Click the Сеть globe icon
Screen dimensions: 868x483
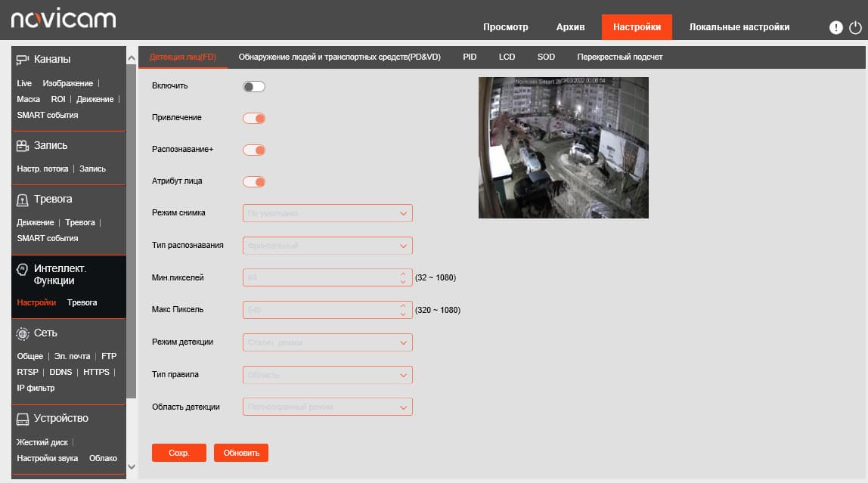tap(22, 333)
